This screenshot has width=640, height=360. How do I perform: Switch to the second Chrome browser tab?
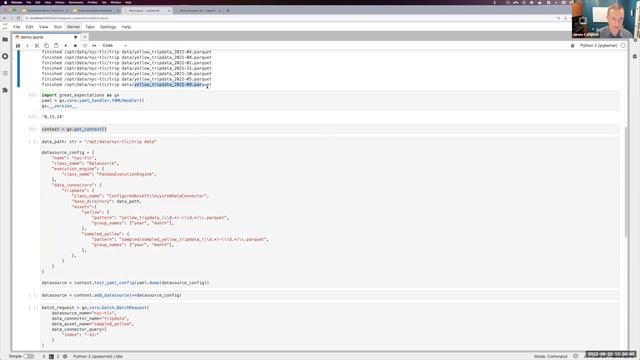[96, 11]
